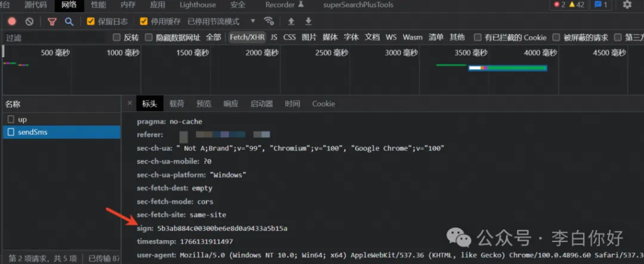This screenshot has width=644, height=264.
Task: Select the Fetch/XHR filter button
Action: coord(247,37)
